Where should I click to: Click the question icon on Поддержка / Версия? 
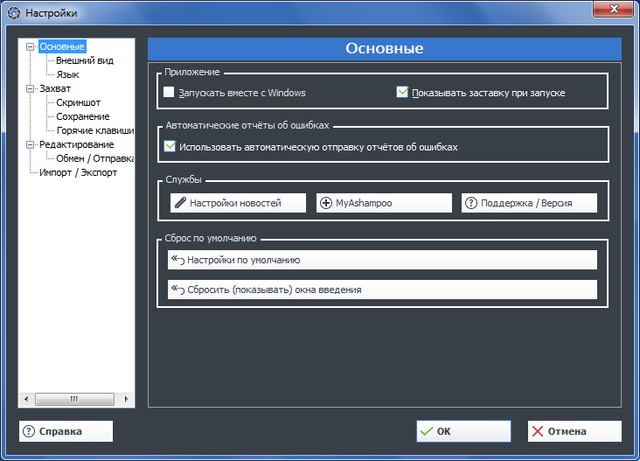471,203
